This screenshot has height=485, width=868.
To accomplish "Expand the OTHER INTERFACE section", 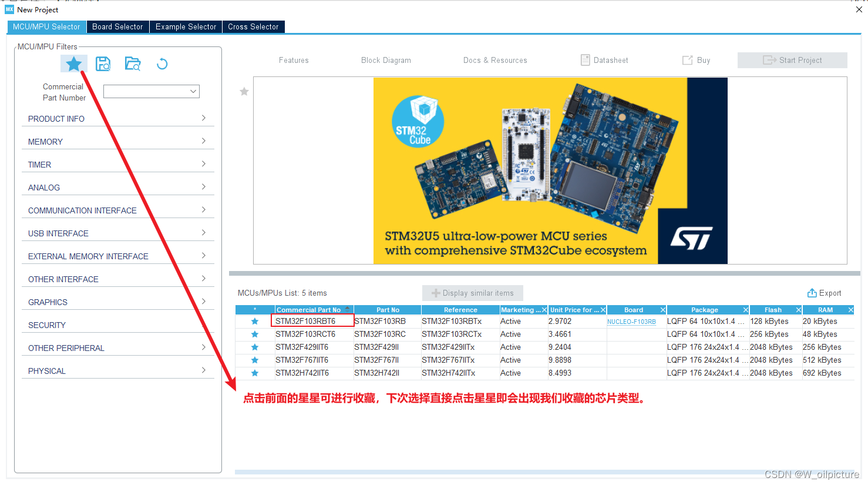I will [x=118, y=279].
